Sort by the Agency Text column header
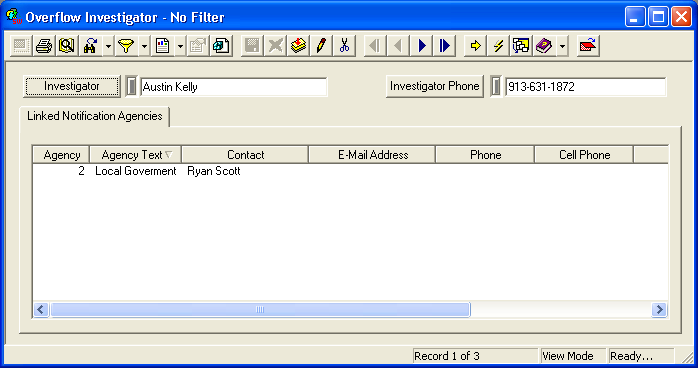Image resolution: width=698 pixels, height=368 pixels. tap(136, 155)
